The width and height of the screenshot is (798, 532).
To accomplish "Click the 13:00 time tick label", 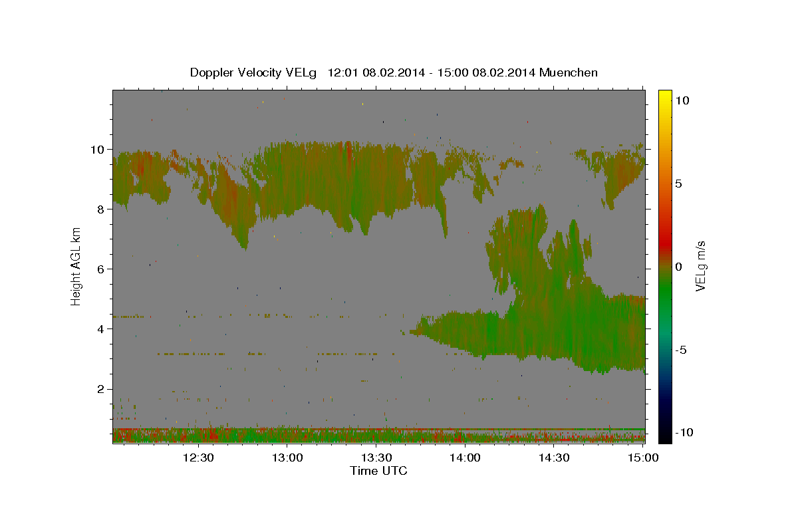I will coord(287,458).
